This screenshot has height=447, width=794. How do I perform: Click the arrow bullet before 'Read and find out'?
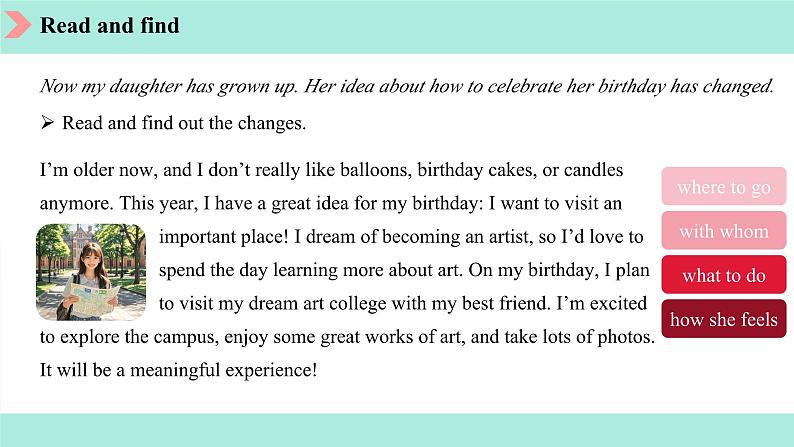(47, 122)
